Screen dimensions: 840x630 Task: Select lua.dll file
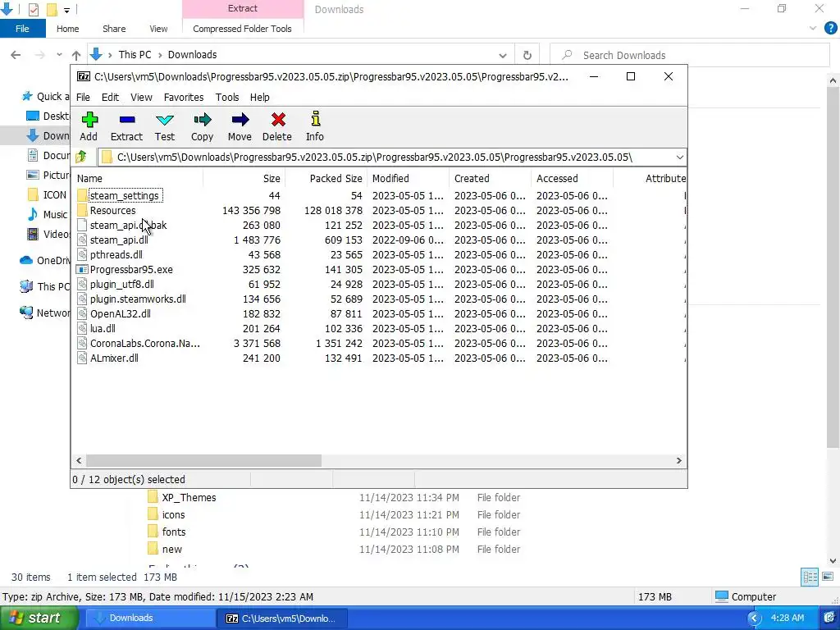[103, 328]
